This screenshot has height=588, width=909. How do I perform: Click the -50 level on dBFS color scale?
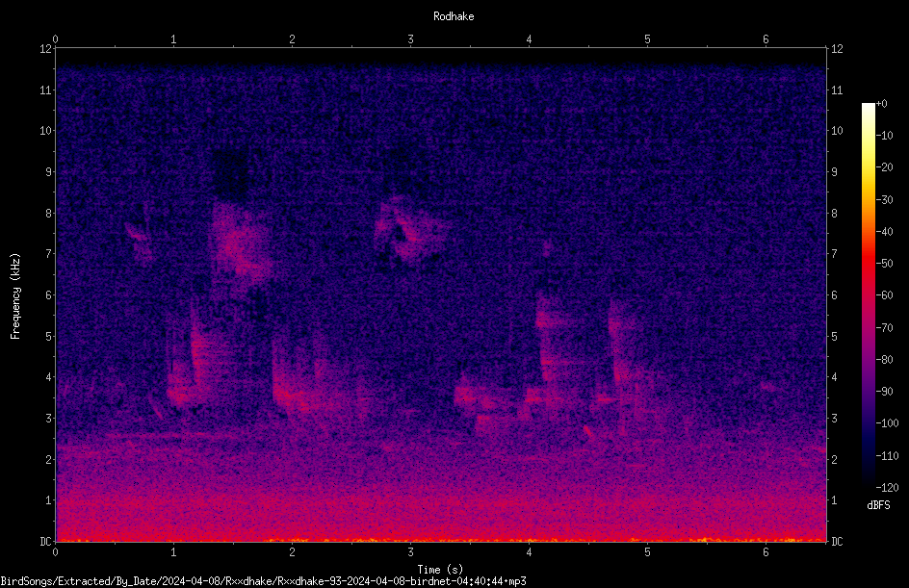pyautogui.click(x=884, y=263)
